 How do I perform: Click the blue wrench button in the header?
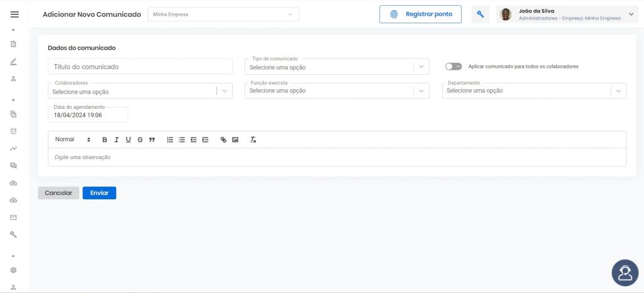(x=480, y=14)
